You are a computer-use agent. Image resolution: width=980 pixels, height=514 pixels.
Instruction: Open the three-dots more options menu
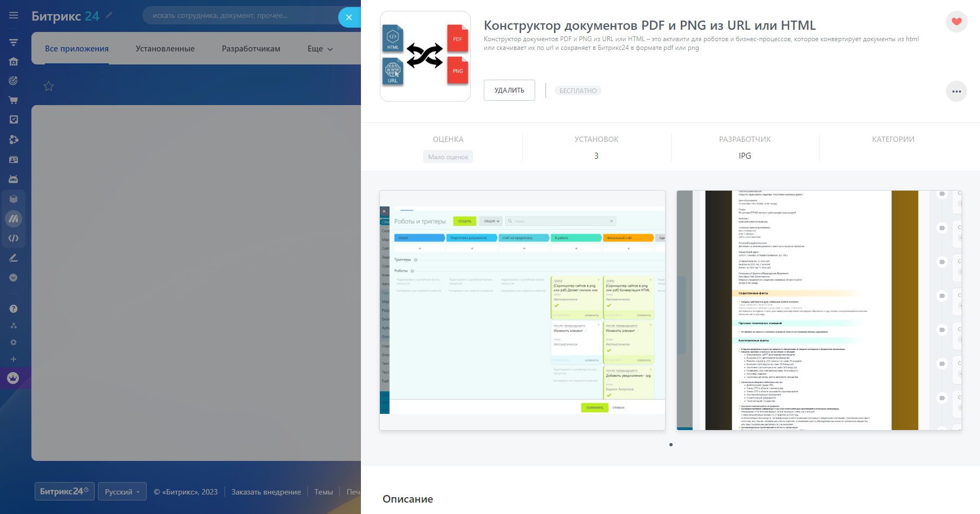(957, 92)
